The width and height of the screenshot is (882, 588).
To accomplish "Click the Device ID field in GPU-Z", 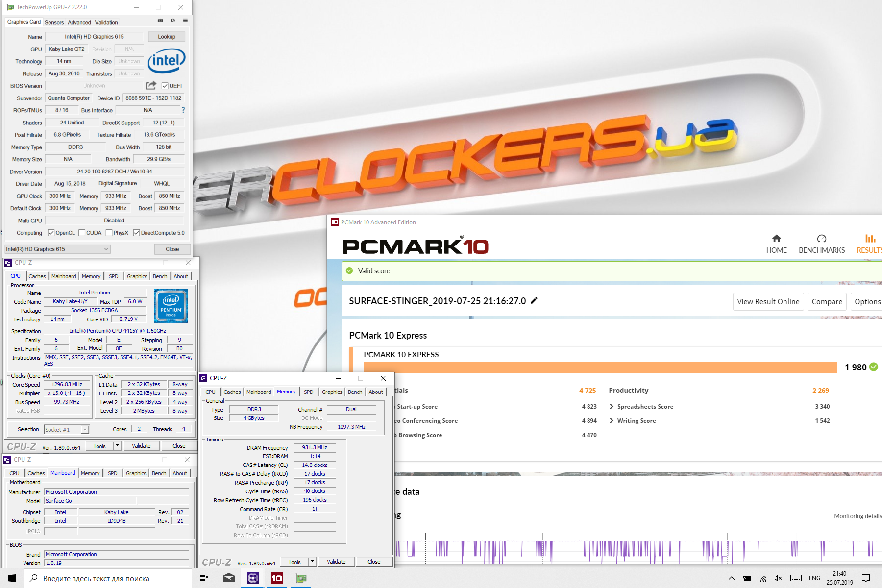I will click(x=153, y=98).
